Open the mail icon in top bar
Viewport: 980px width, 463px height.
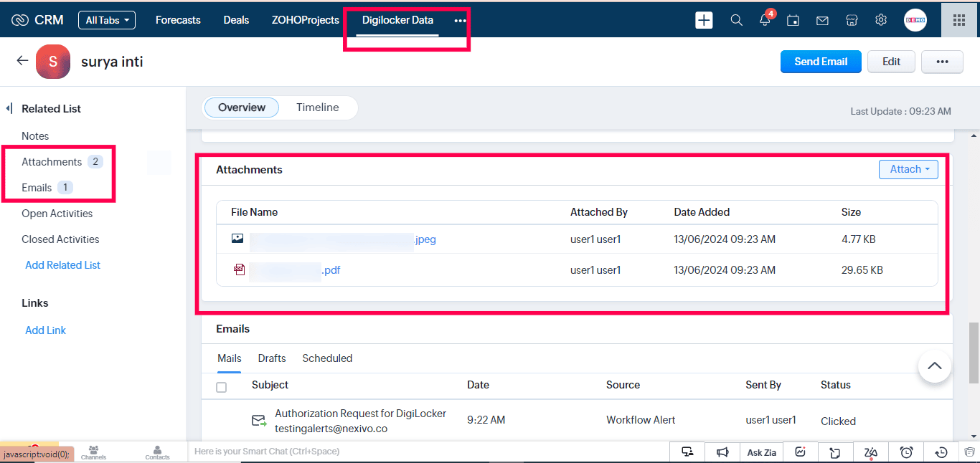click(822, 20)
